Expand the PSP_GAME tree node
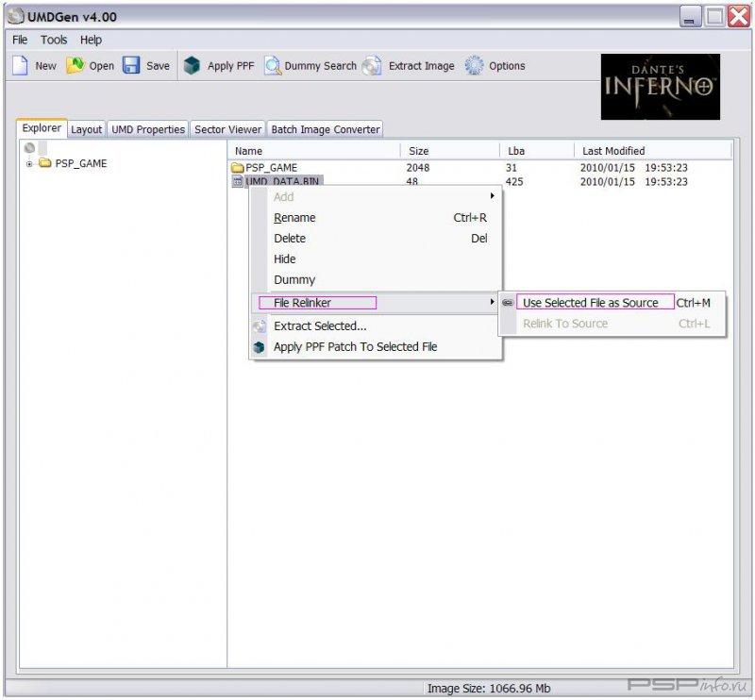Image resolution: width=755 pixels, height=700 pixels. click(x=29, y=164)
